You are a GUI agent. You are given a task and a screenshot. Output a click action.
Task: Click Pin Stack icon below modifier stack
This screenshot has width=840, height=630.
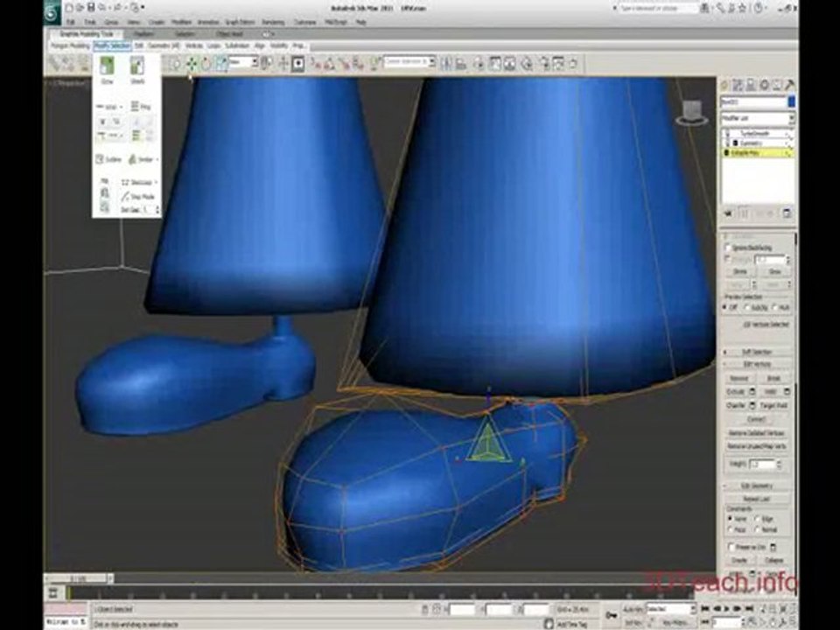(x=728, y=213)
